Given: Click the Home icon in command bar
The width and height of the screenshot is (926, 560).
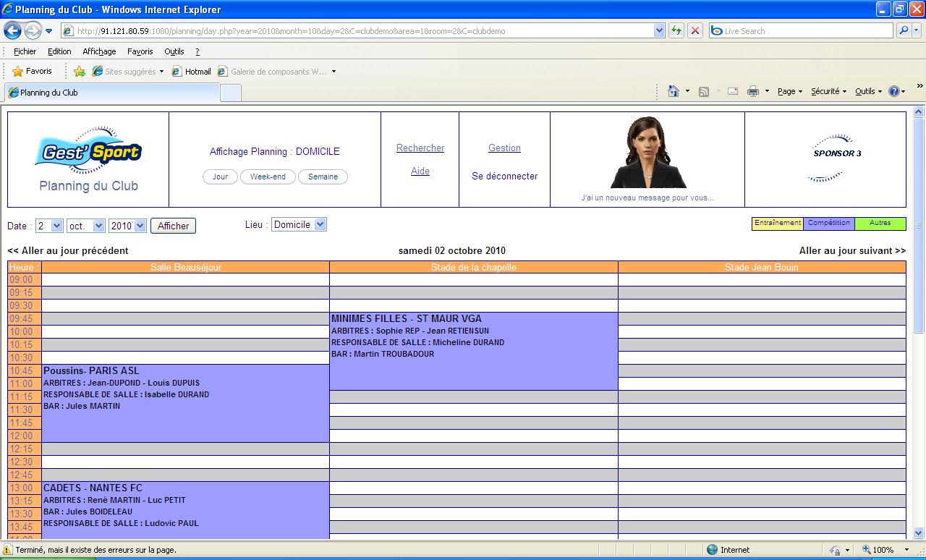Looking at the screenshot, I should tap(674, 91).
